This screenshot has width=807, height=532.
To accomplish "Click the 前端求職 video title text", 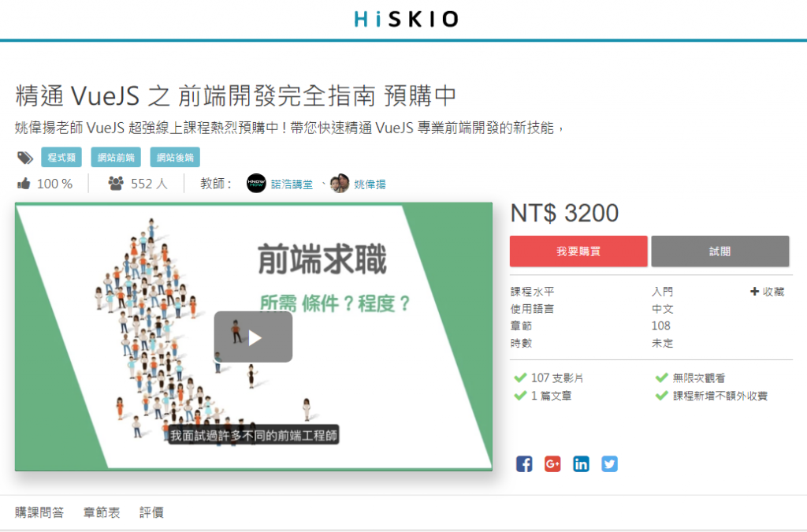I will point(322,259).
